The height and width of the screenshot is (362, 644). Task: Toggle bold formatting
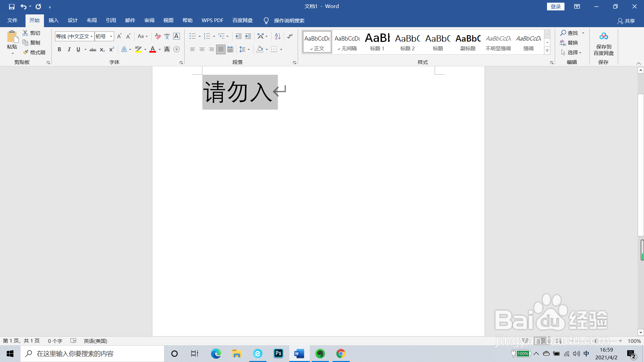pos(59,49)
